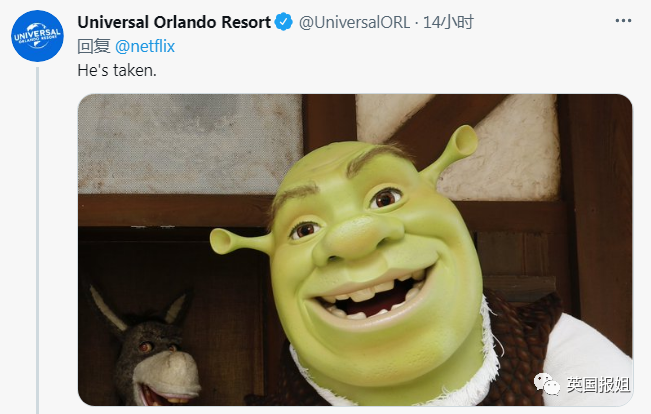Click Shrek's left-side ear
The width and height of the screenshot is (651, 414).
pos(241,241)
